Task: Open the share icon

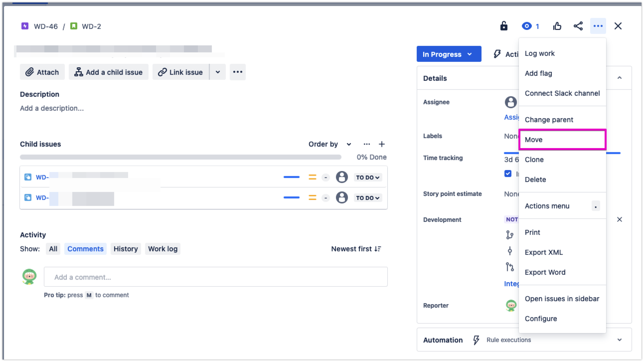Action: [578, 26]
